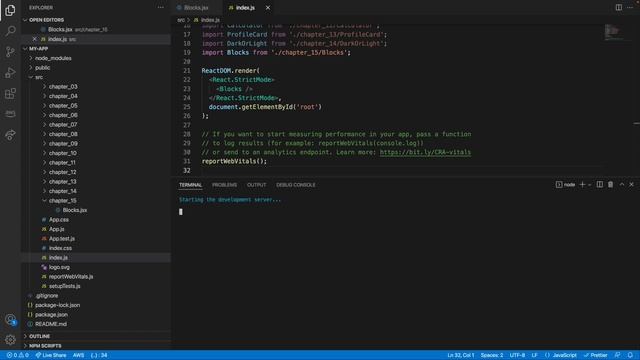This screenshot has width=640, height=360.
Task: Click src in the breadcrumb path
Action: click(x=181, y=20)
